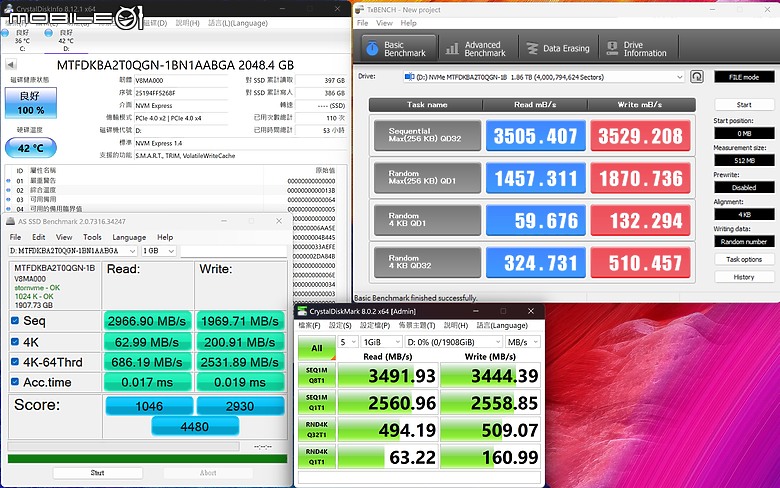Open CrystalDiskMark test count dropdown showing 5
This screenshot has width=780, height=488.
(348, 342)
